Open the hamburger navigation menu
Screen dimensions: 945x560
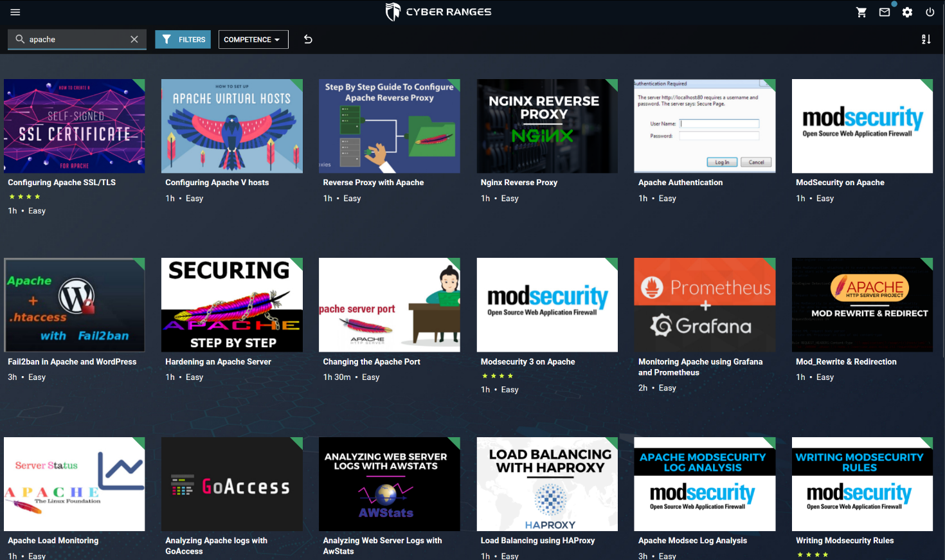coord(15,12)
